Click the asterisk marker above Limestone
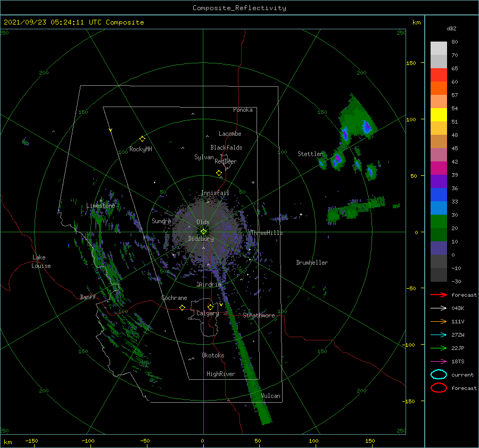The height and width of the screenshot is (448, 479). pyautogui.click(x=101, y=201)
